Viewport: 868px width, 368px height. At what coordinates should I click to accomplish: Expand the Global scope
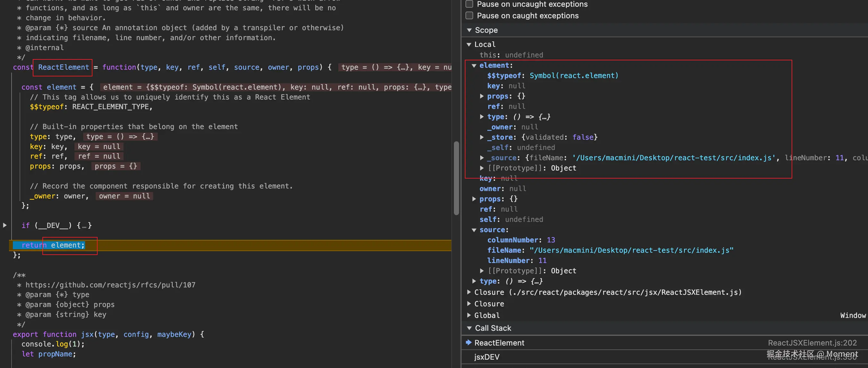(x=469, y=315)
